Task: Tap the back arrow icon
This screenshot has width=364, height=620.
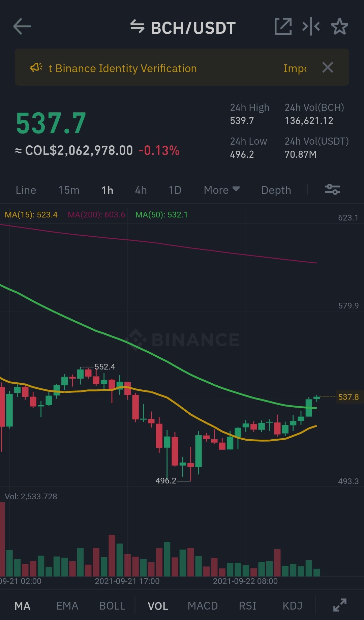Action: (22, 27)
